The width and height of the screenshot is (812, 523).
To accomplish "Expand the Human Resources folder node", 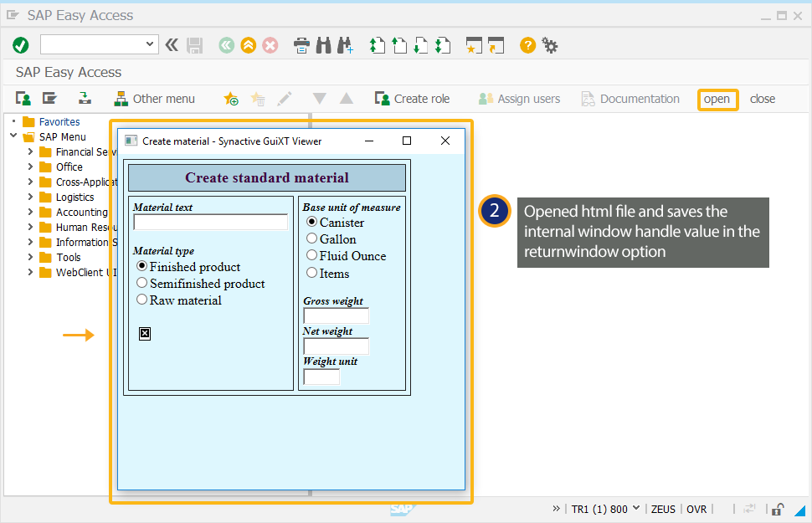I will coord(30,227).
